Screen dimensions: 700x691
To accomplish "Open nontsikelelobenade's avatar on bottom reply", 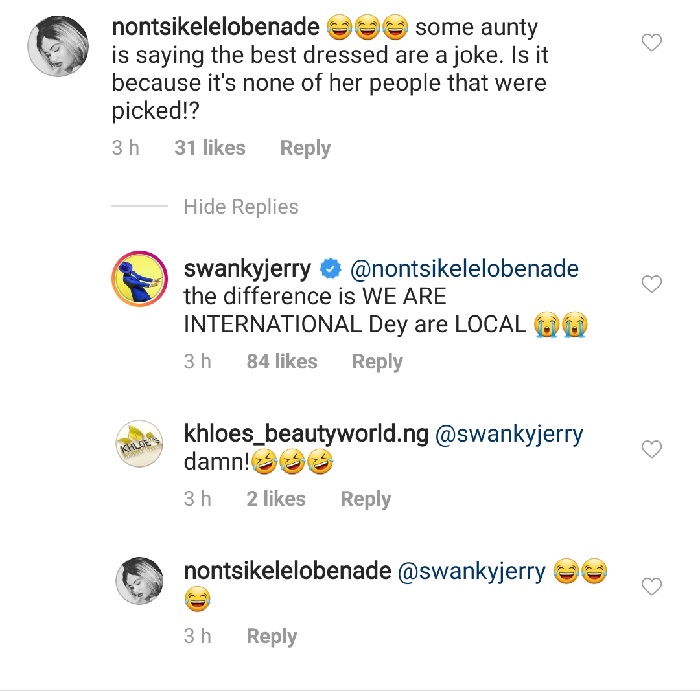I will 140,581.
